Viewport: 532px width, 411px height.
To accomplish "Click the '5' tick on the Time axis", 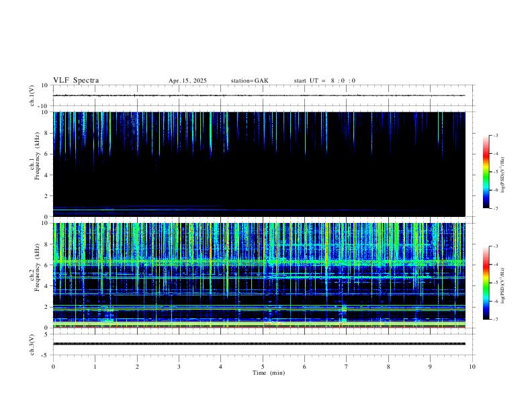I will pyautogui.click(x=263, y=367).
